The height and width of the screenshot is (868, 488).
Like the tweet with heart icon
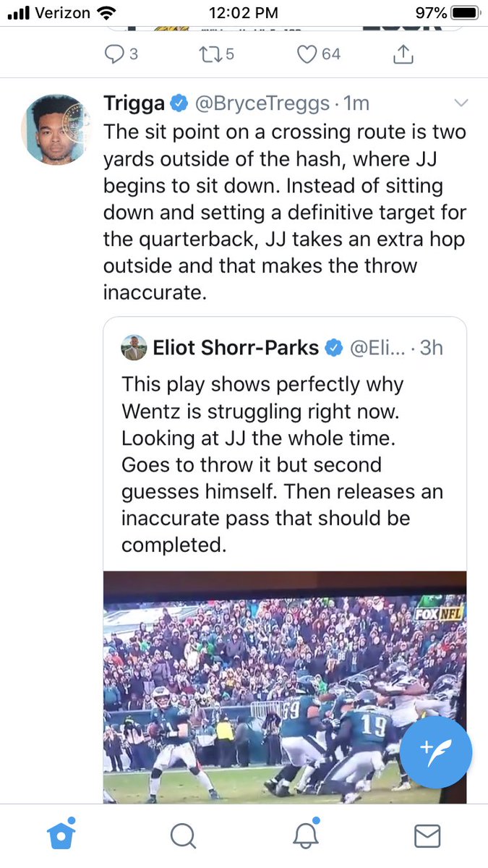308,54
